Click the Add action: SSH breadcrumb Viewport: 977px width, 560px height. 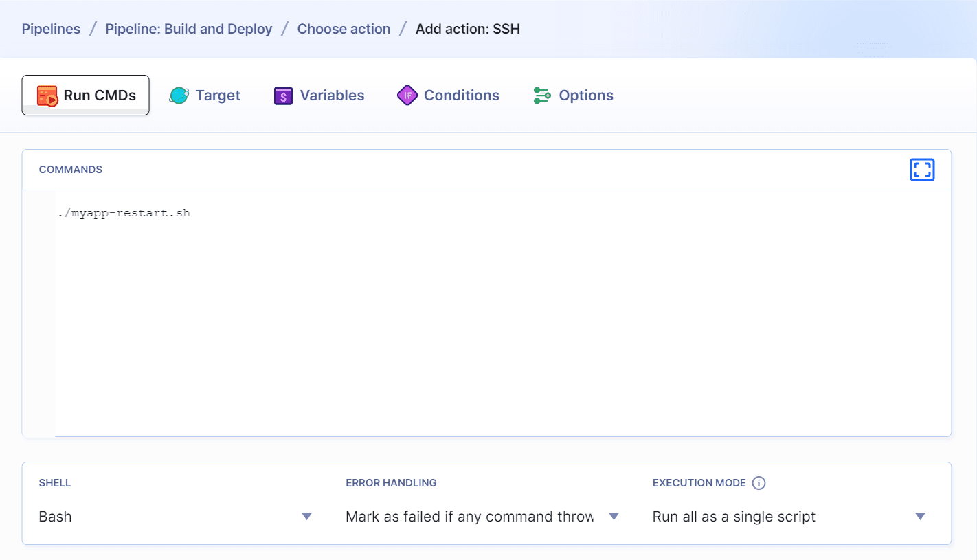[x=468, y=28]
